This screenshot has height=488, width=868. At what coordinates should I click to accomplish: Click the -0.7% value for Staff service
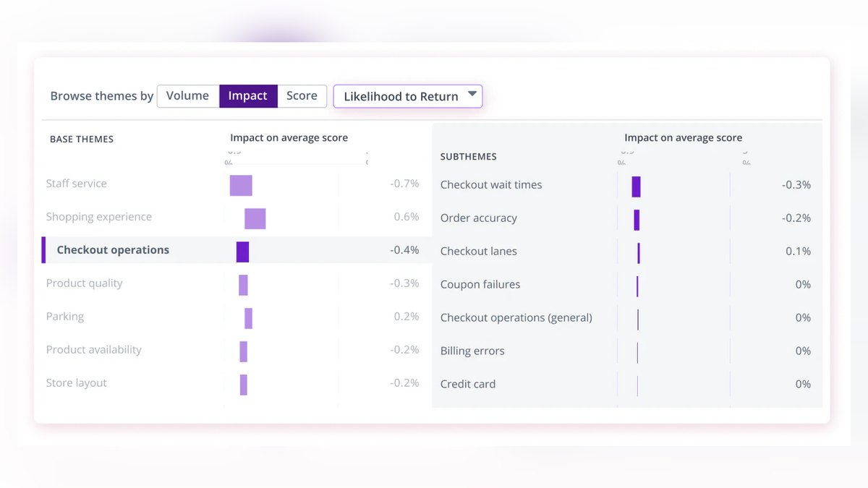[x=404, y=184]
